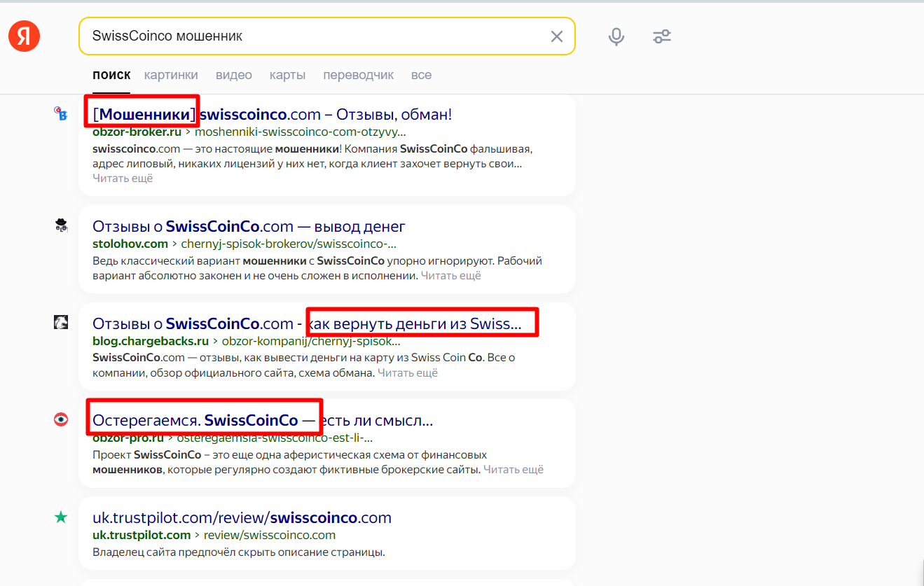
Task: Switch to the картинки tab
Action: (171, 75)
